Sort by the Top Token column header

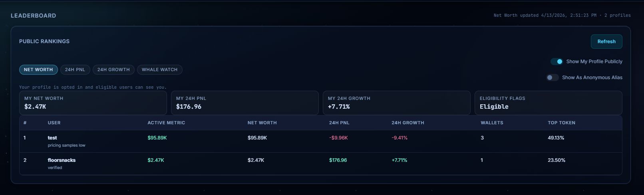[x=561, y=123]
